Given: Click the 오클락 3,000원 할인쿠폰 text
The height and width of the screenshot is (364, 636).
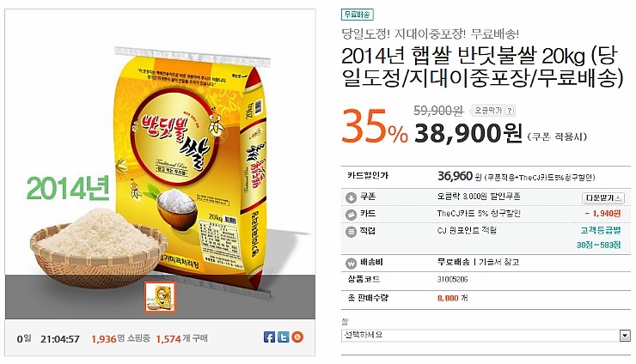Looking at the screenshot, I should 479,197.
